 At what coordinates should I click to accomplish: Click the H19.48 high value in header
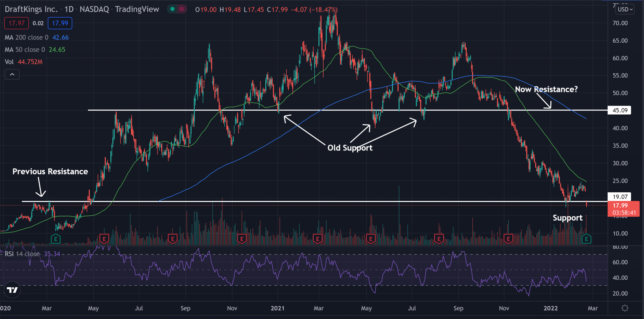coord(230,10)
